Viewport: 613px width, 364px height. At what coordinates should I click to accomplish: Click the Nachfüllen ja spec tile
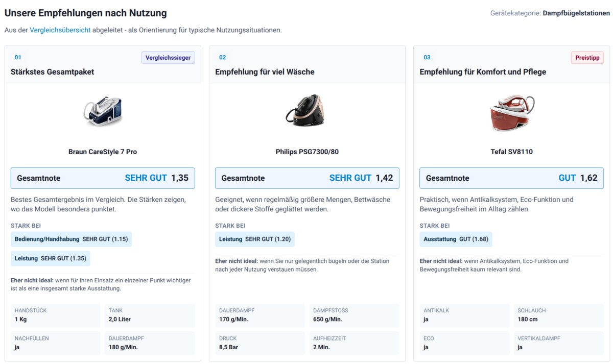tap(56, 343)
